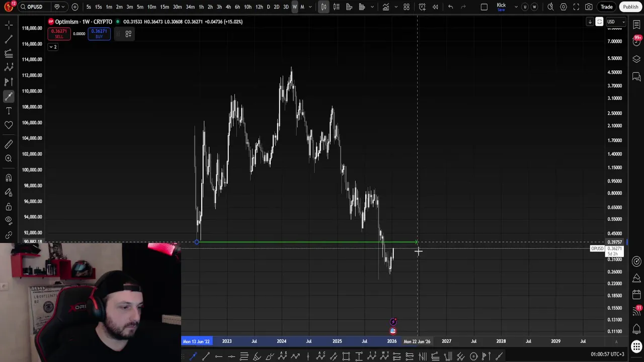Toggle the auto-scale icon near price axis
Screen dimensions: 644x362
click(x=599, y=22)
